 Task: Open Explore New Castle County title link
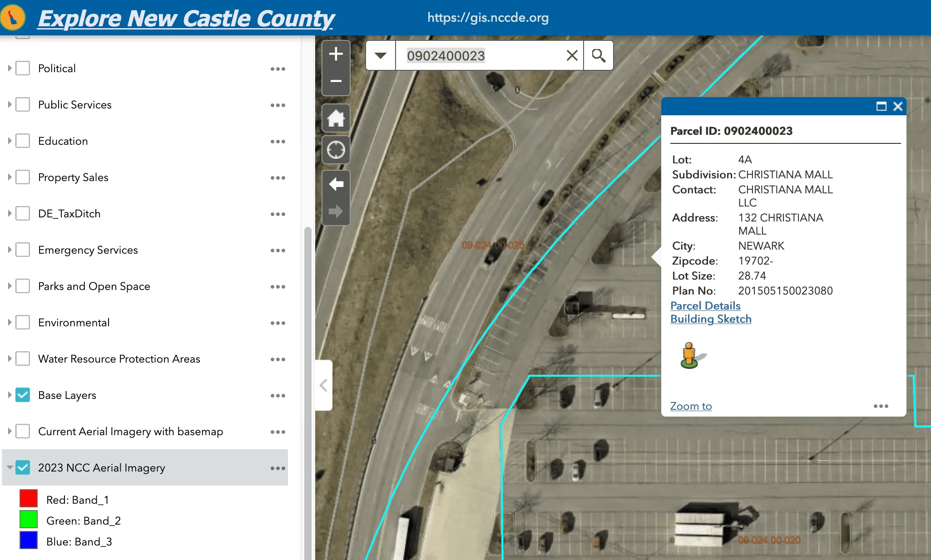186,19
